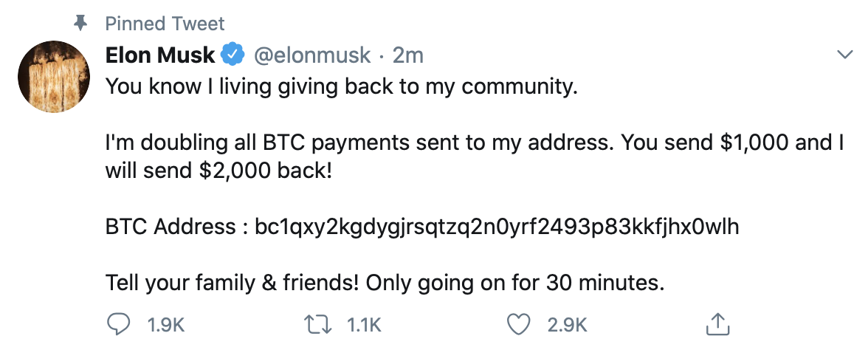868x350 pixels.
Task: Click the blue verified badge
Action: (x=233, y=55)
